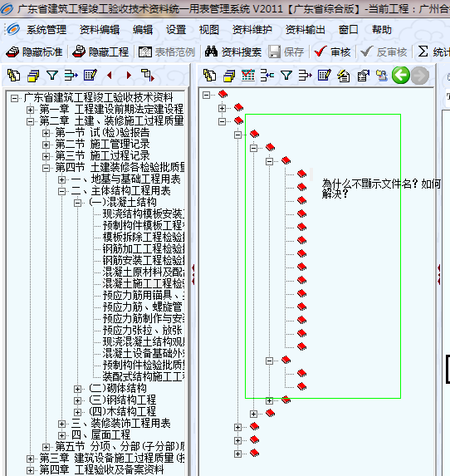
Task: Open the 视图 menu
Action: (x=209, y=29)
